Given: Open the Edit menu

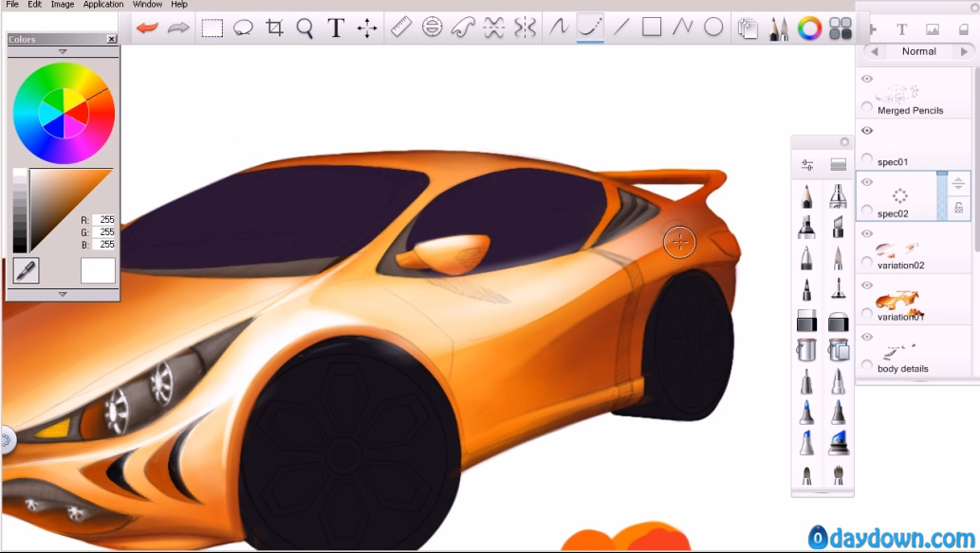Looking at the screenshot, I should [x=34, y=4].
